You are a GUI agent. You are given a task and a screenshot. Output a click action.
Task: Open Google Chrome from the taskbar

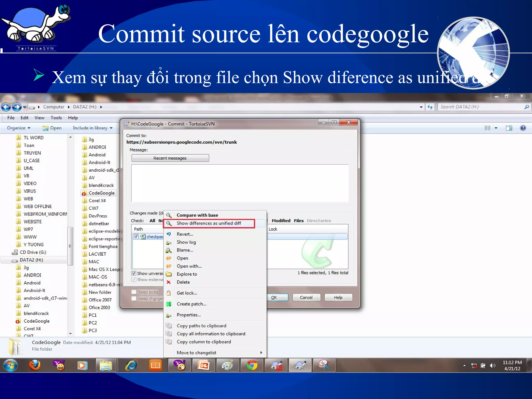[x=252, y=365]
